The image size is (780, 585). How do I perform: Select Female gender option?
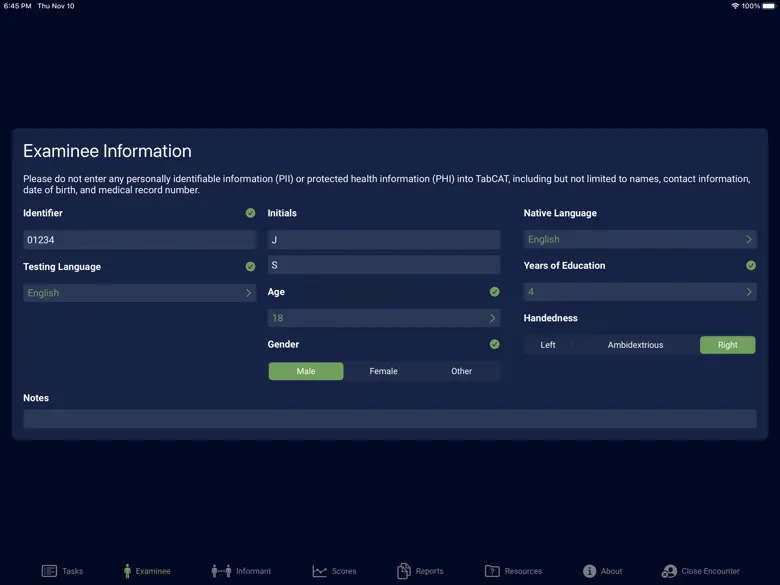(383, 371)
